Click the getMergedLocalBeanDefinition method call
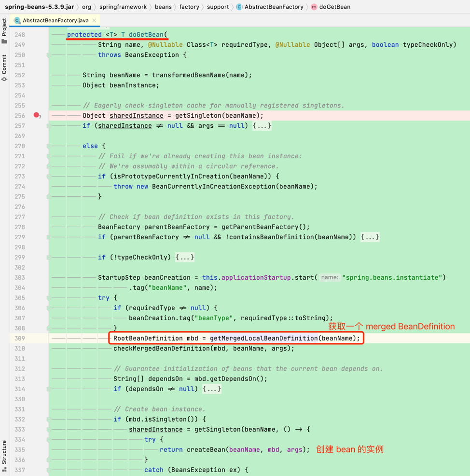 tap(263, 338)
